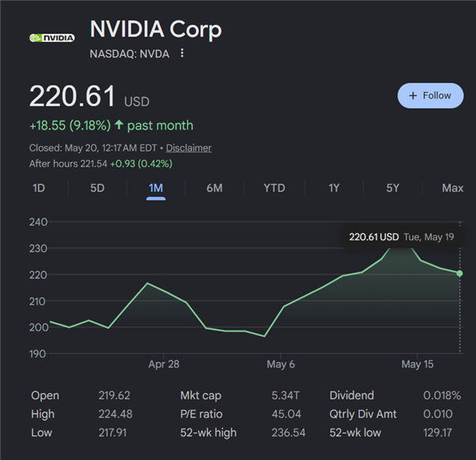Click the Qtrly Div Amt label
This screenshot has height=460, width=476.
[x=363, y=414]
